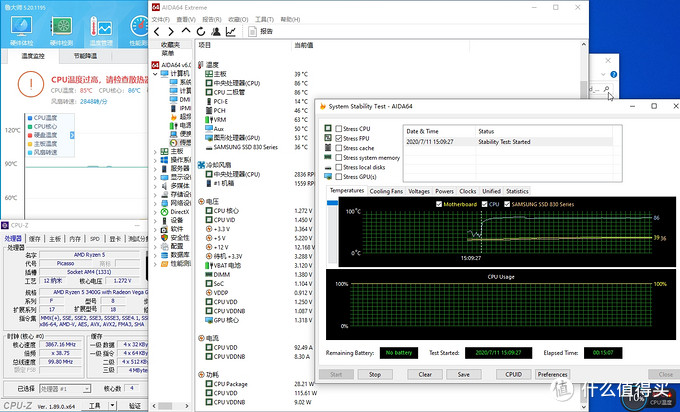Click AIDA64 v6 root icon in the tree
This screenshot has width=680, height=412.
tap(155, 65)
